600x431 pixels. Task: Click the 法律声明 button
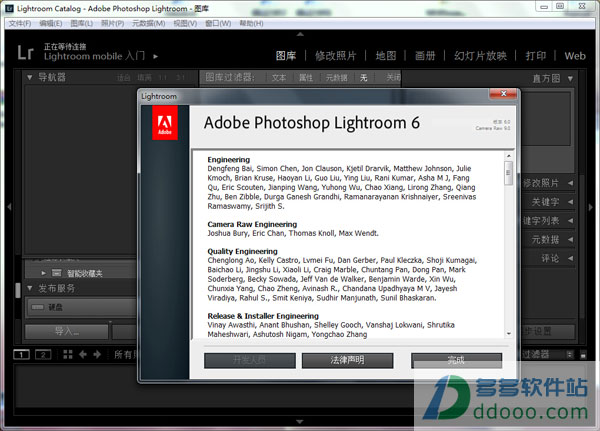click(347, 361)
